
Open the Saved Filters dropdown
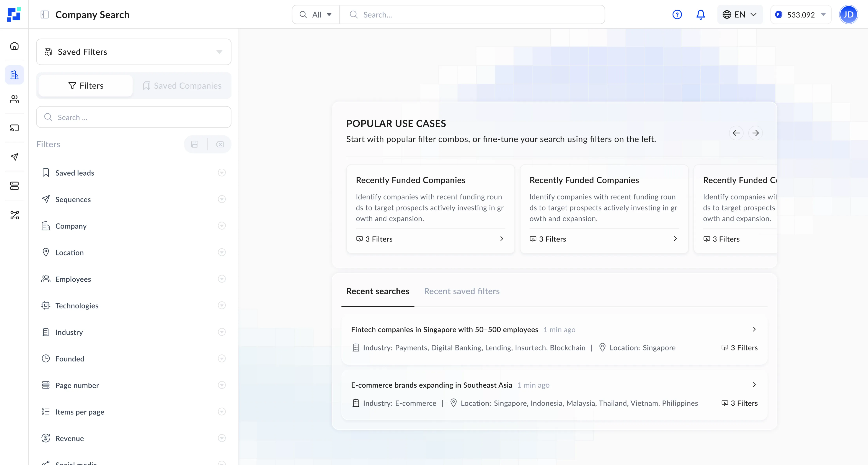tap(134, 52)
